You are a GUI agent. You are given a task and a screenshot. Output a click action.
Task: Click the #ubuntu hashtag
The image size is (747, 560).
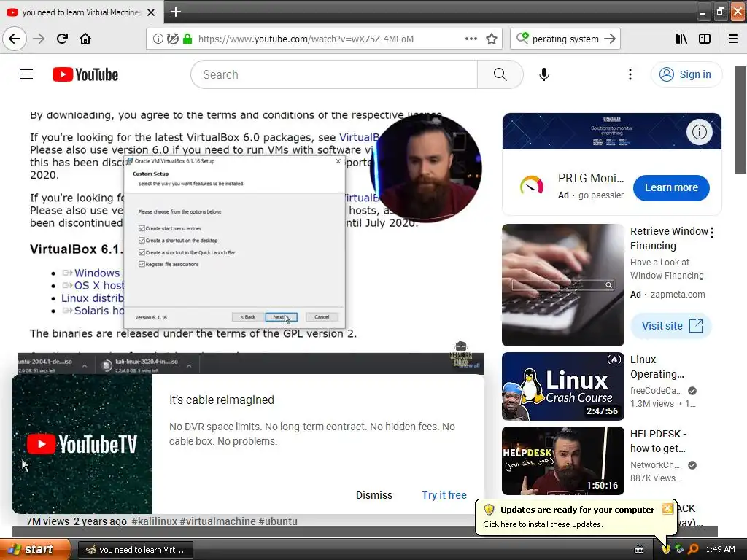tap(278, 521)
